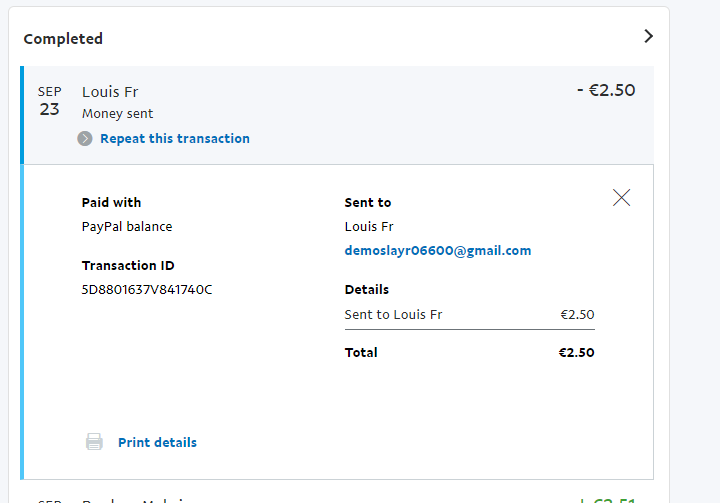Image resolution: width=720 pixels, height=503 pixels.
Task: Click the Sent to Louis Fr details line
Action: pos(394,315)
